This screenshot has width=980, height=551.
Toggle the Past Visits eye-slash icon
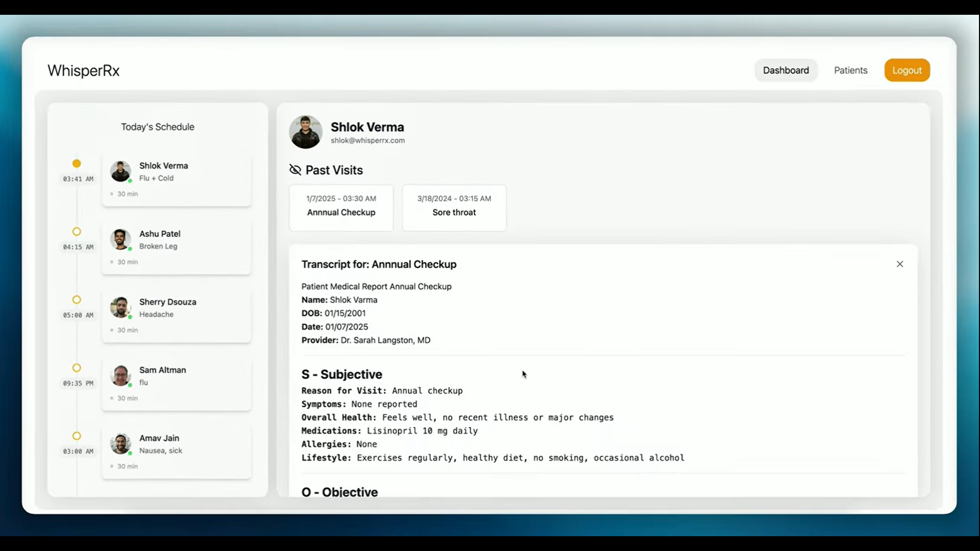[x=295, y=170]
